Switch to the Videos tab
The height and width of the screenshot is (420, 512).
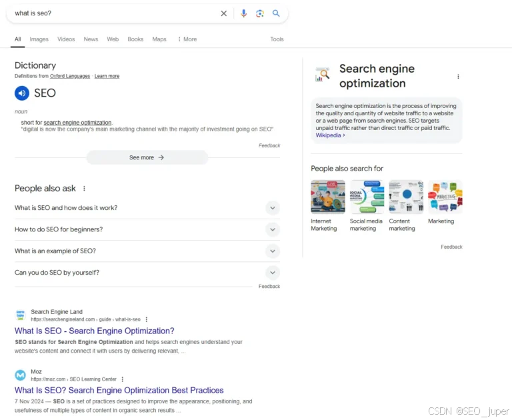click(66, 39)
